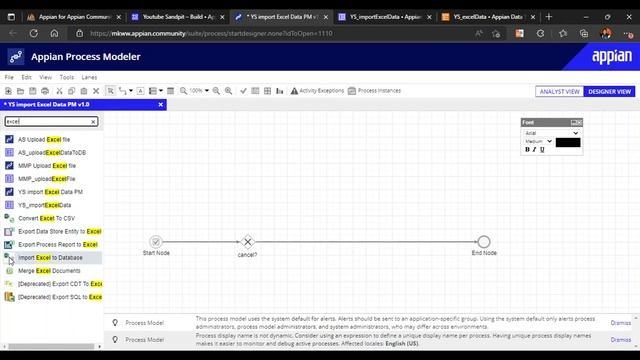Open Activity Exceptions
The image size is (640, 360).
point(317,91)
